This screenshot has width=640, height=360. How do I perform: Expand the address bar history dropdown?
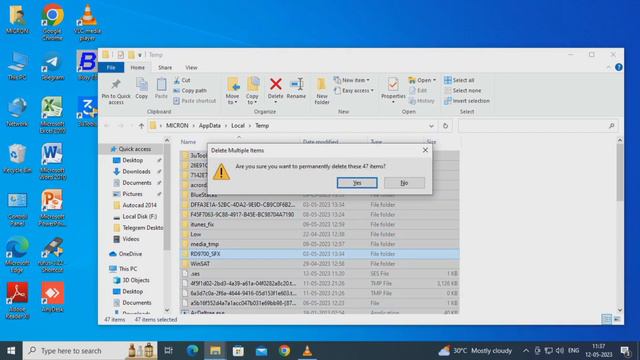click(x=431, y=126)
